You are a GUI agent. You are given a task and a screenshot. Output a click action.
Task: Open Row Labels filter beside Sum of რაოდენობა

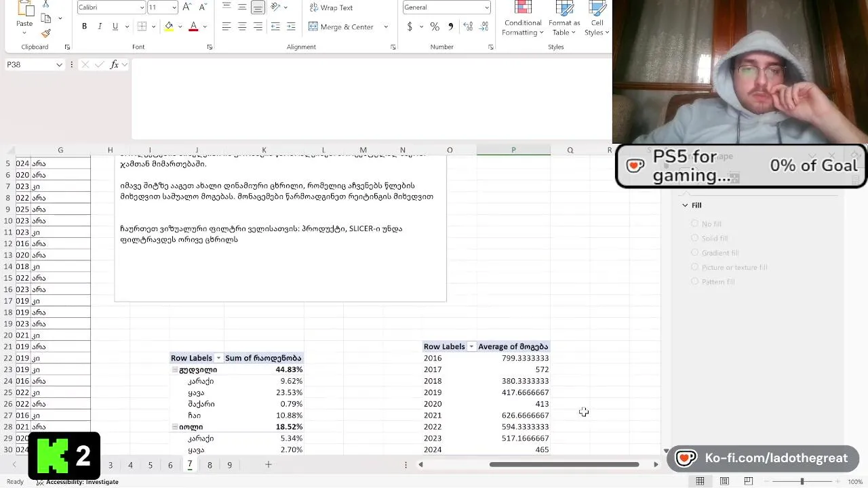click(x=218, y=358)
